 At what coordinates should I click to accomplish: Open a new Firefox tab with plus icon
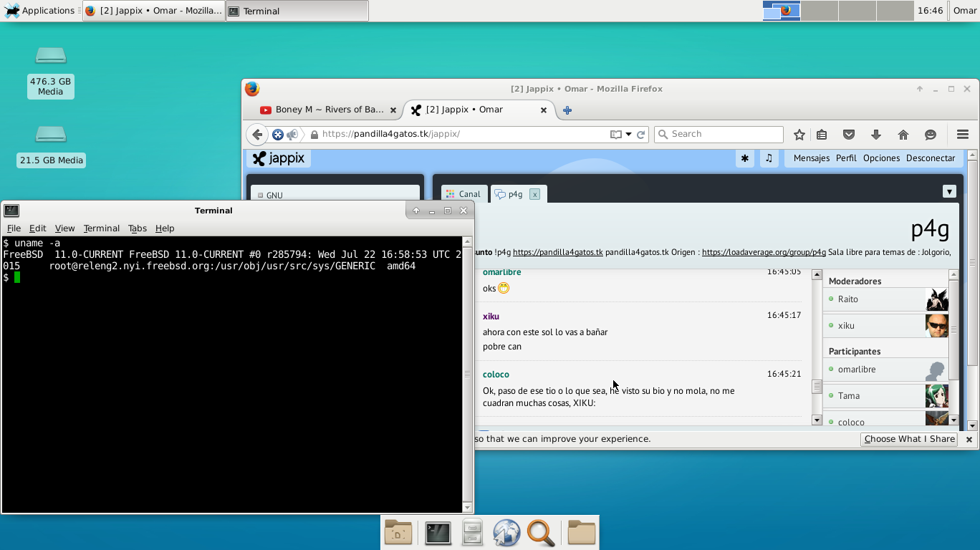click(567, 110)
